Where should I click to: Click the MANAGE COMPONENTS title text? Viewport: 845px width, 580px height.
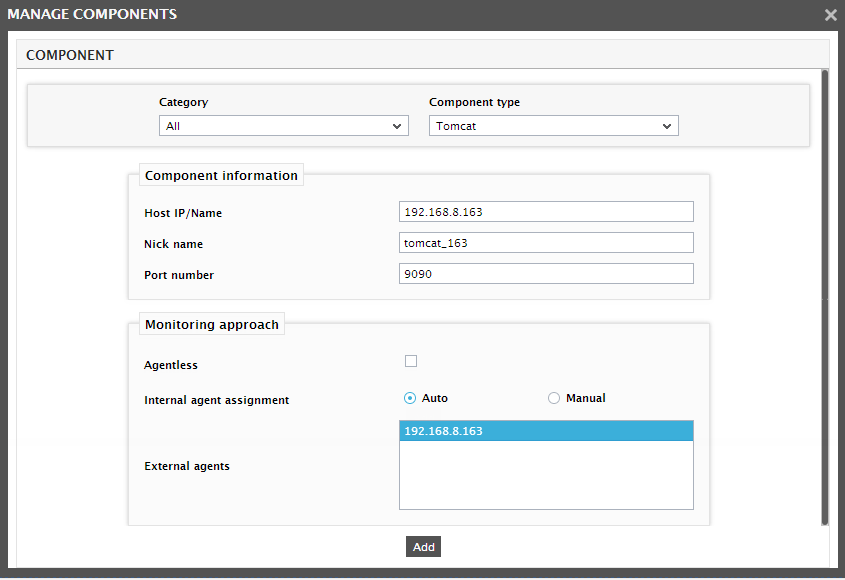[x=92, y=14]
